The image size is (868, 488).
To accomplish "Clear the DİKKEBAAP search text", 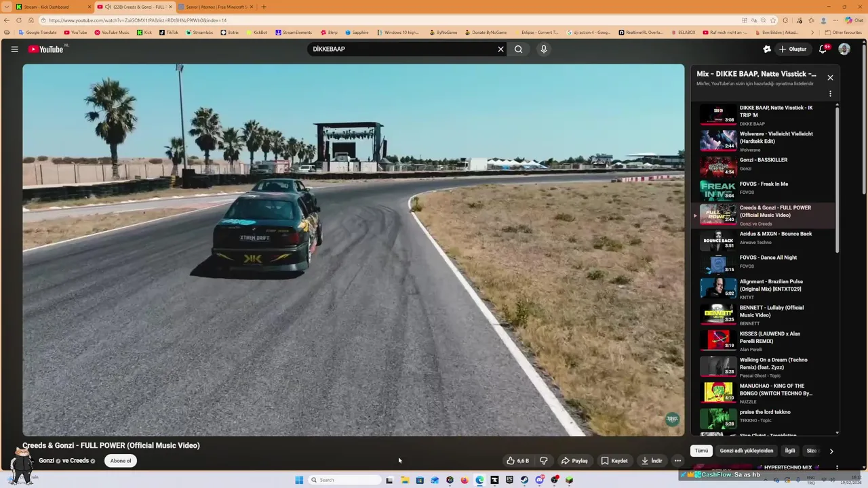I will pos(500,49).
